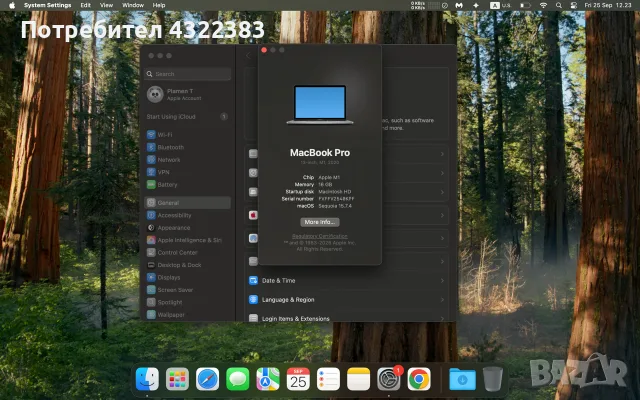Click battery status in the menu bar

pyautogui.click(x=525, y=5)
